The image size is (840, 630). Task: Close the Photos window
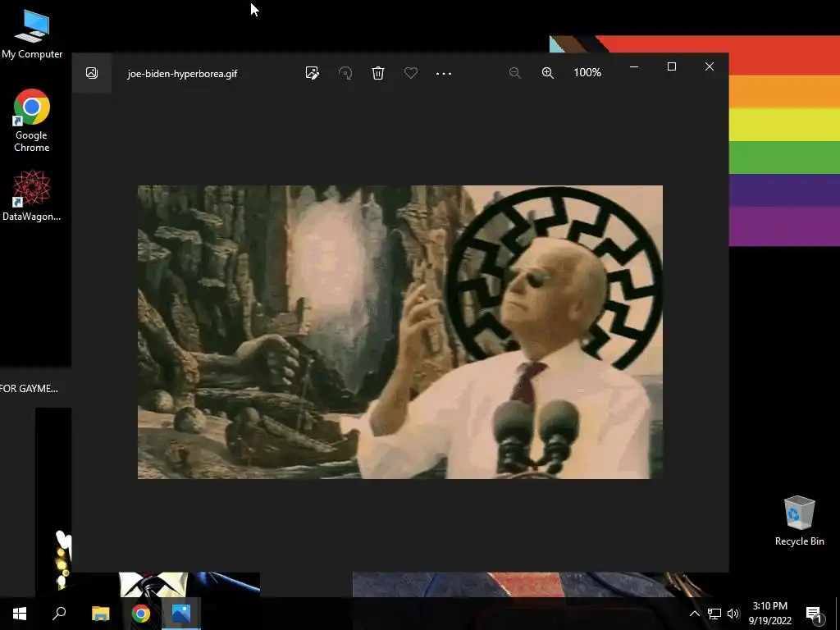tap(710, 66)
